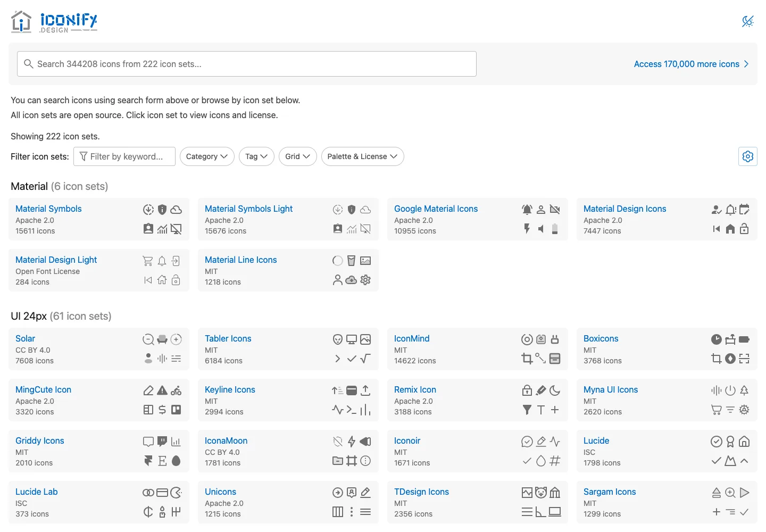Open the Sargam Icons set

click(x=610, y=492)
